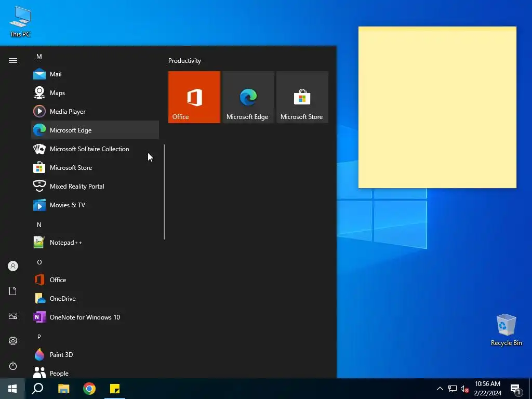The height and width of the screenshot is (399, 532).
Task: Open Settings gear in Start sidebar
Action: (13, 341)
